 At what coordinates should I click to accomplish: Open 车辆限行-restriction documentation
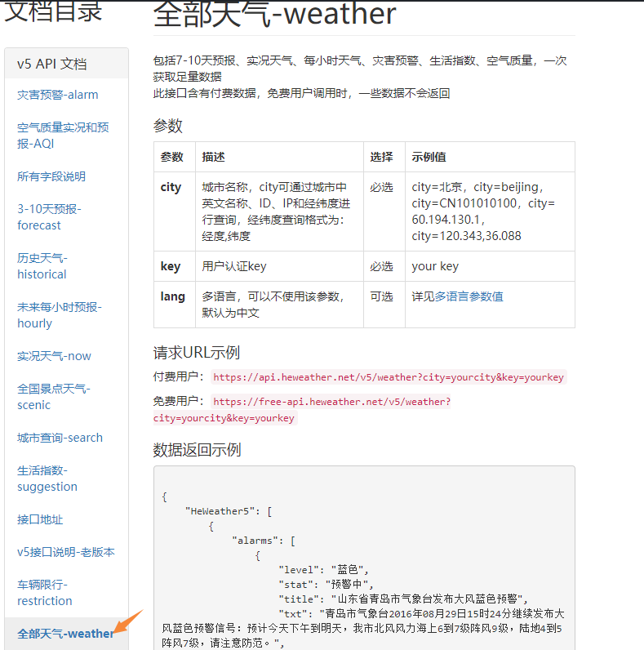tap(45, 593)
